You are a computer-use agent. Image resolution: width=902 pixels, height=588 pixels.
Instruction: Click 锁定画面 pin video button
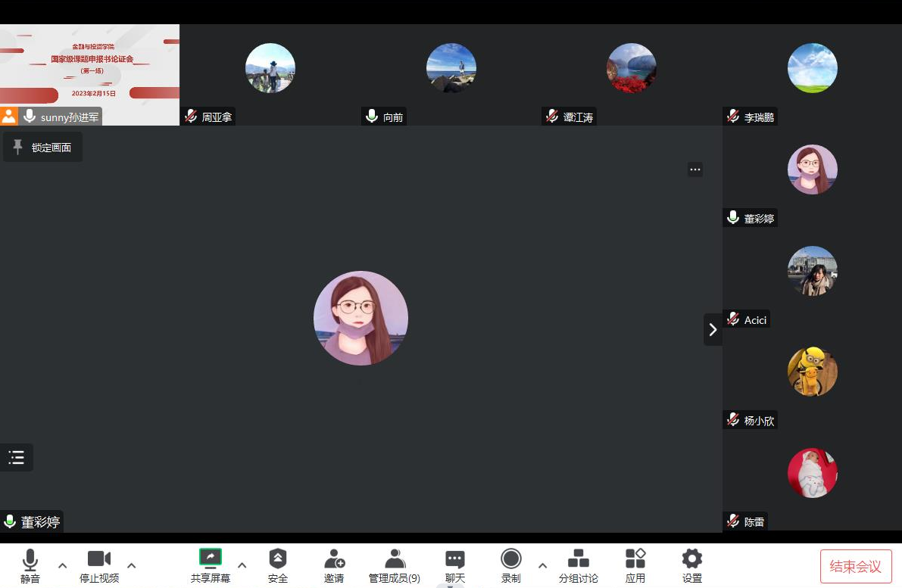[x=43, y=148]
